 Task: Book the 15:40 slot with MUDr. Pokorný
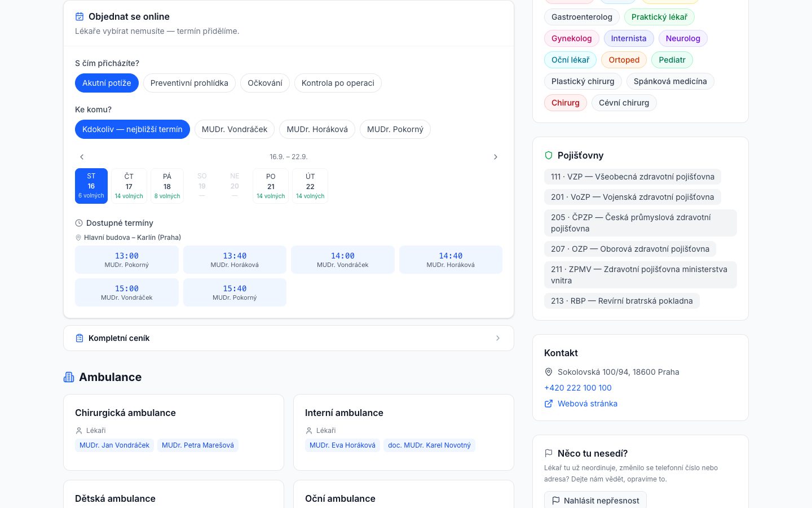[x=235, y=292]
